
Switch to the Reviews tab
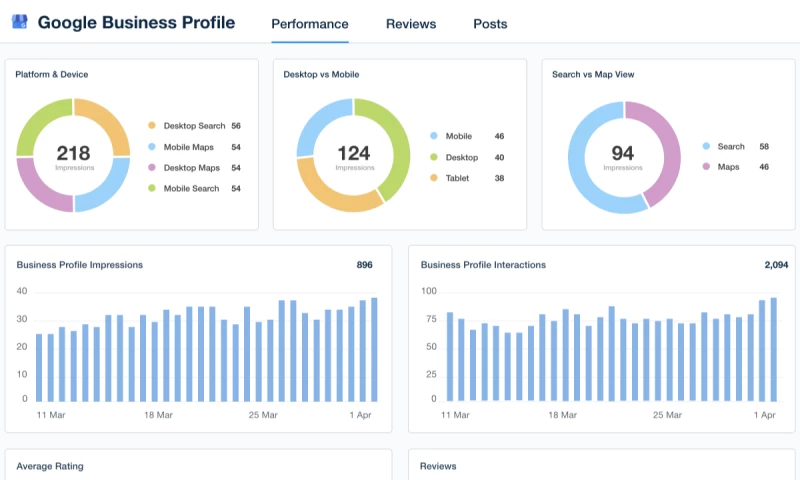click(411, 24)
